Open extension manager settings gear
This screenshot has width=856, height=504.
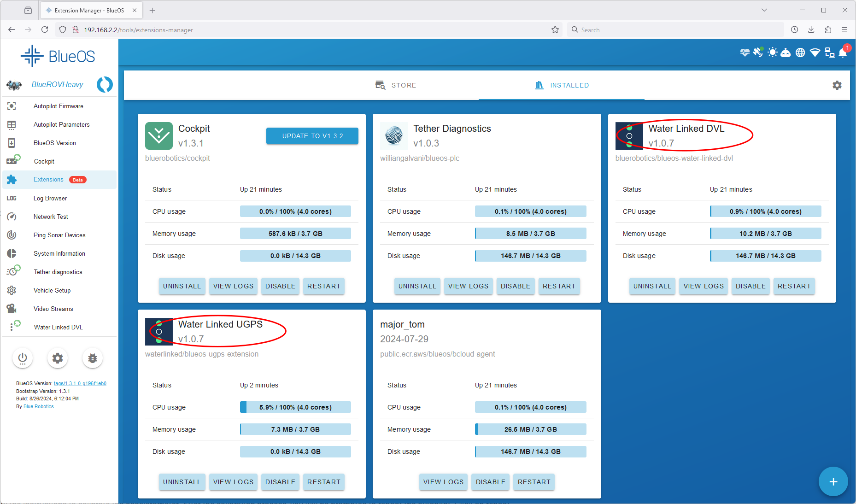(837, 85)
